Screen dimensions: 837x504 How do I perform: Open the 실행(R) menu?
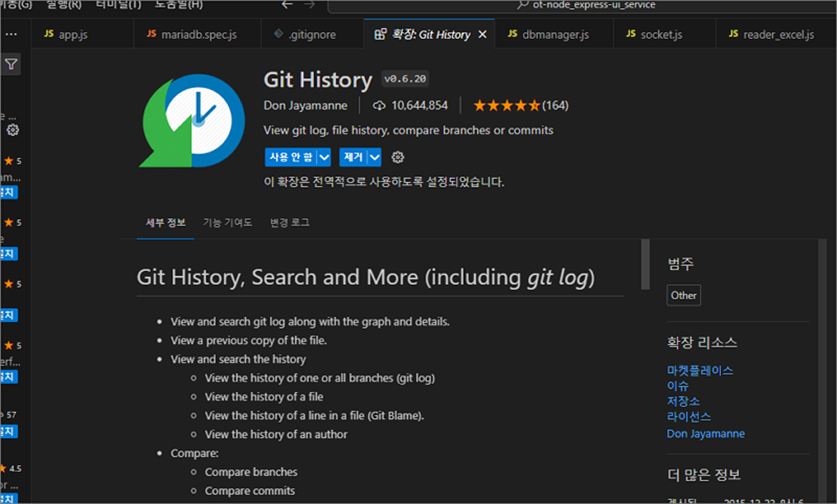[64, 5]
